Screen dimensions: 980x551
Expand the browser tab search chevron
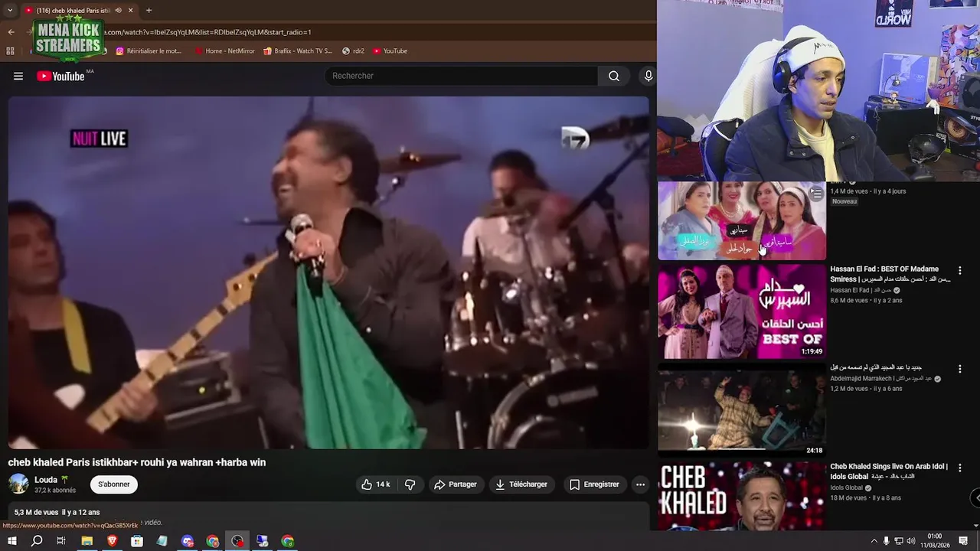click(x=10, y=10)
